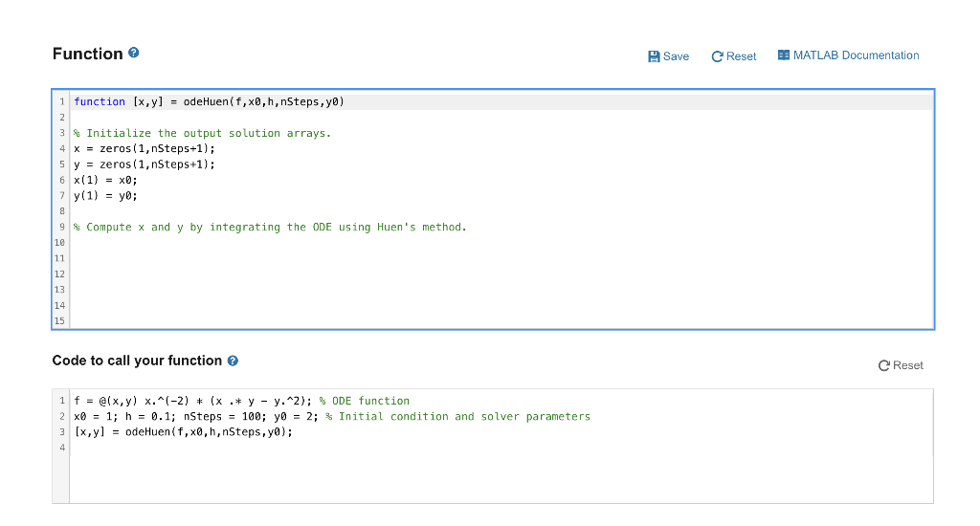Click the help icon next to Function
The width and height of the screenshot is (980, 526).
[x=133, y=53]
